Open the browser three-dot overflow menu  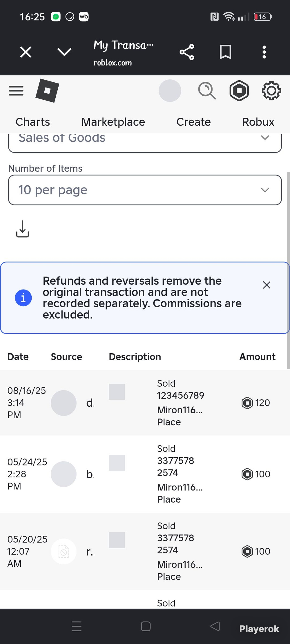click(x=264, y=52)
